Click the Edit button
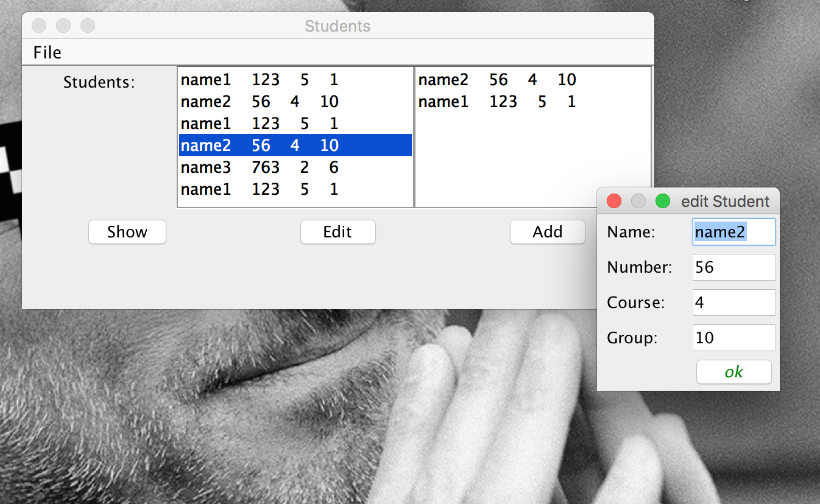 pos(338,232)
